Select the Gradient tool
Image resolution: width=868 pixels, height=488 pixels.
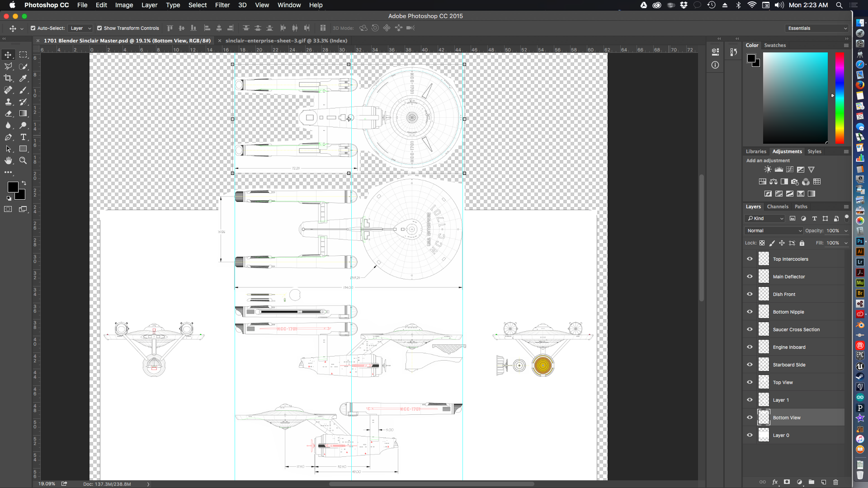click(x=23, y=113)
